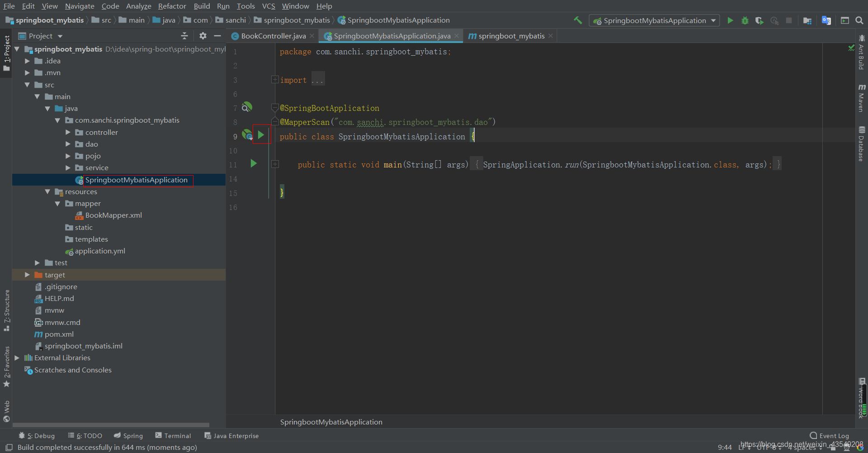Open the Java Enterprise tool window button
The image size is (868, 453).
tap(231, 436)
